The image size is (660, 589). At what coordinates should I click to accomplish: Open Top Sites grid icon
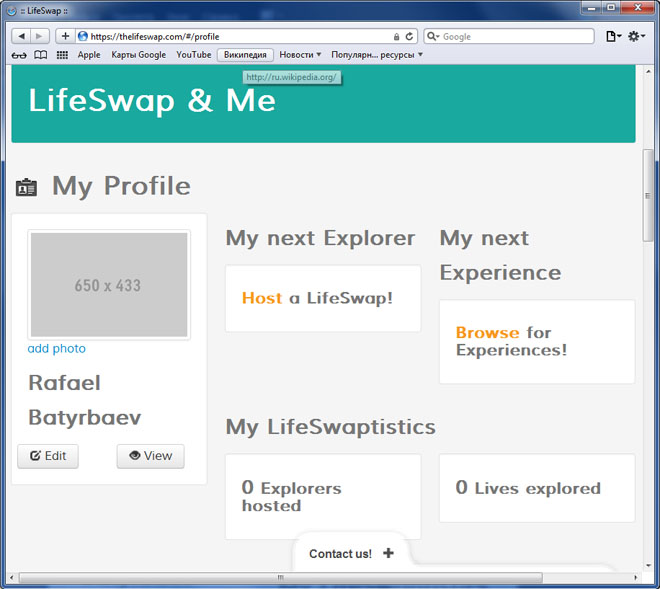coord(62,55)
